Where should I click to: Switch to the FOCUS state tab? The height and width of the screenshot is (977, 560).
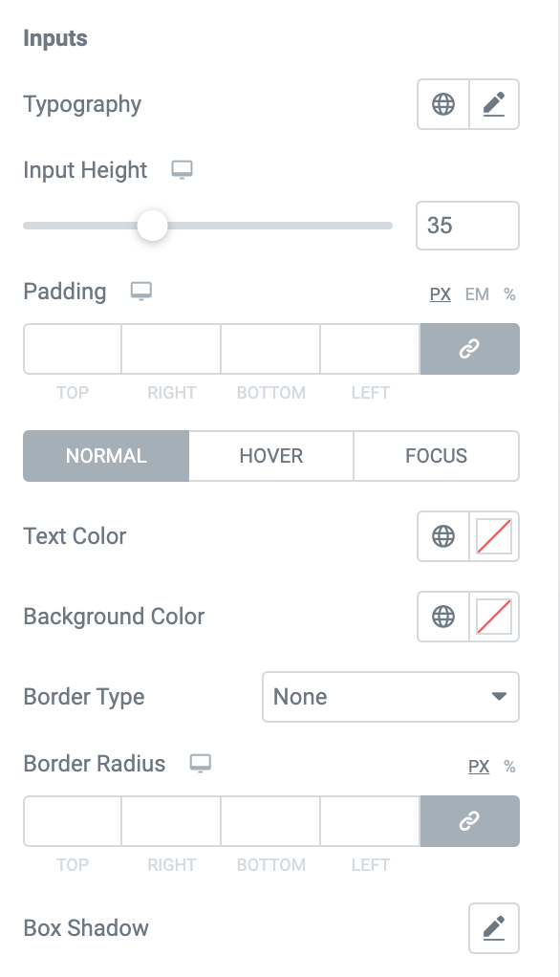click(x=436, y=456)
